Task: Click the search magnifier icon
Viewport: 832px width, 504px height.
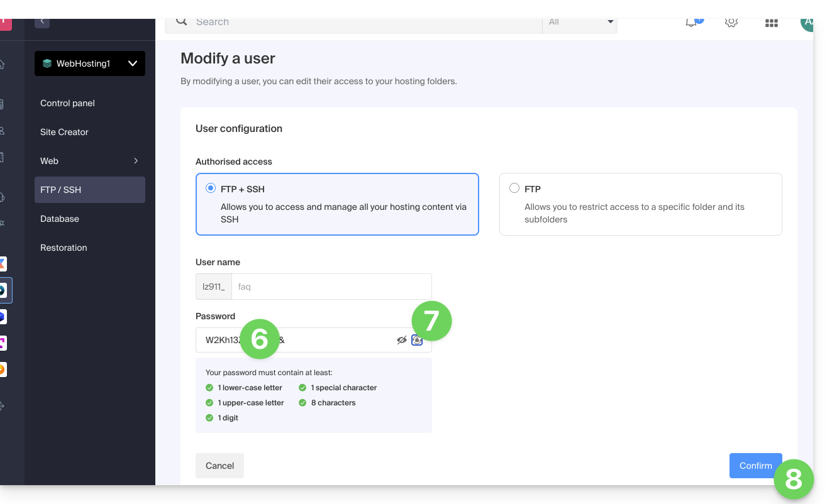Action: coord(182,21)
